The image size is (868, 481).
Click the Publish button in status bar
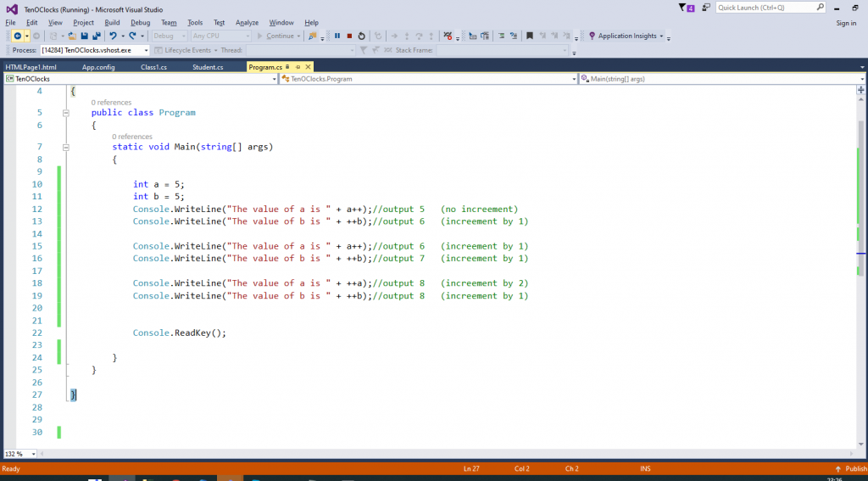[x=851, y=469]
